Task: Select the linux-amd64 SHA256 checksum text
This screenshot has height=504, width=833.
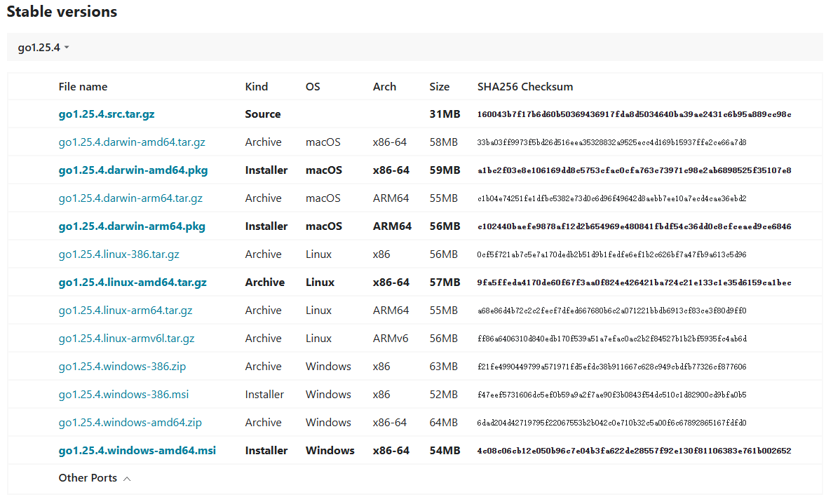Action: click(x=634, y=282)
